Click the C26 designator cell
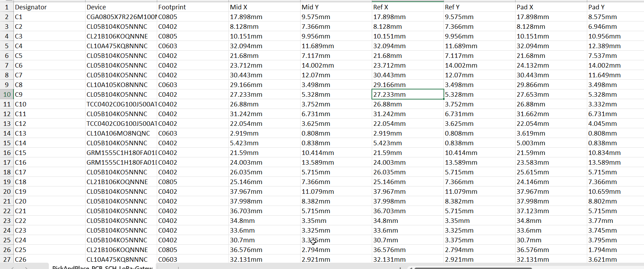 coord(49,259)
